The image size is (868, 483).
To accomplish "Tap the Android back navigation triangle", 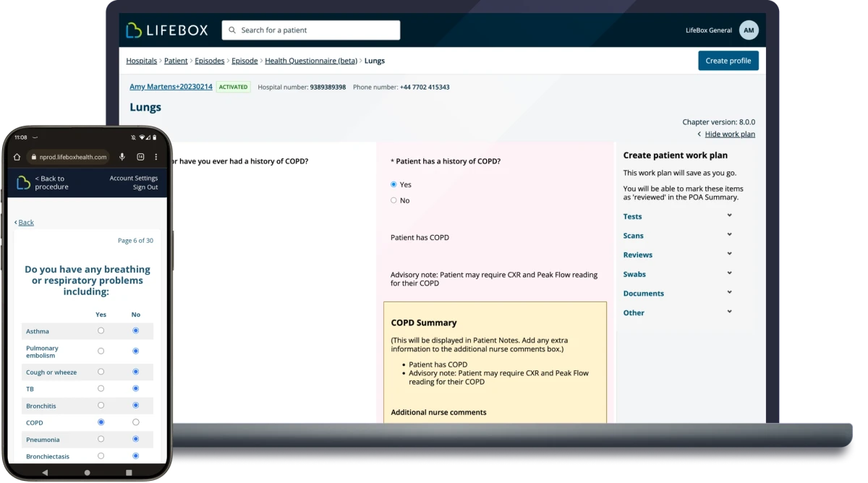I will 45,472.
